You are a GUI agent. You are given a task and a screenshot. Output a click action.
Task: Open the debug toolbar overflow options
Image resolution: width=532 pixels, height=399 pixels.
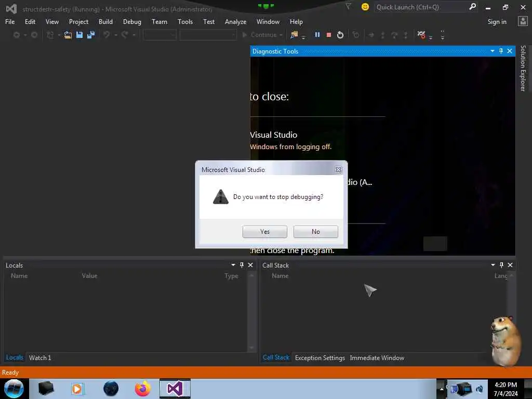point(443,35)
